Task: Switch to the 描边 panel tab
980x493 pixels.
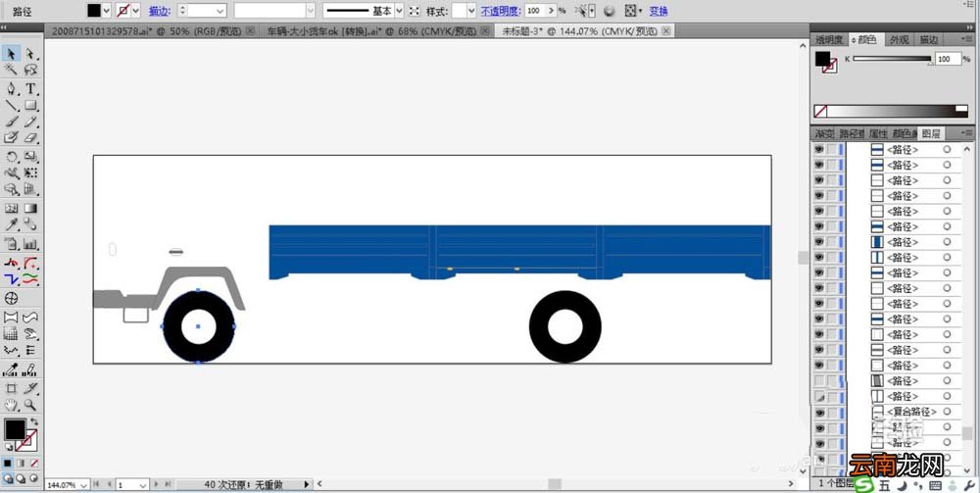Action: coord(928,39)
